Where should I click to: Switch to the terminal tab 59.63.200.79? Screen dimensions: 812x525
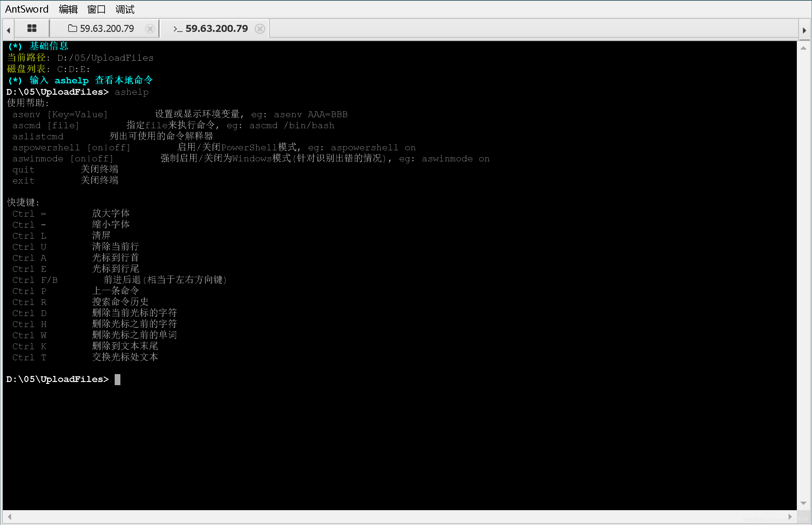[215, 29]
